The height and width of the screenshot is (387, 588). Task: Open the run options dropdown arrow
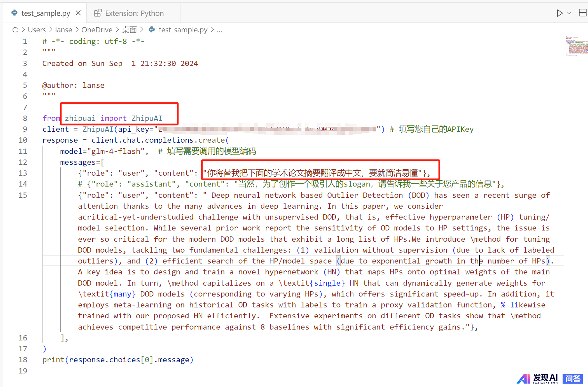569,13
